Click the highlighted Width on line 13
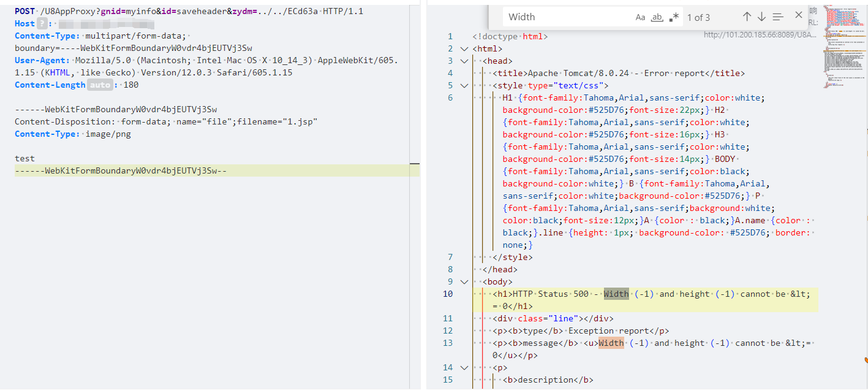868x390 pixels. click(611, 343)
